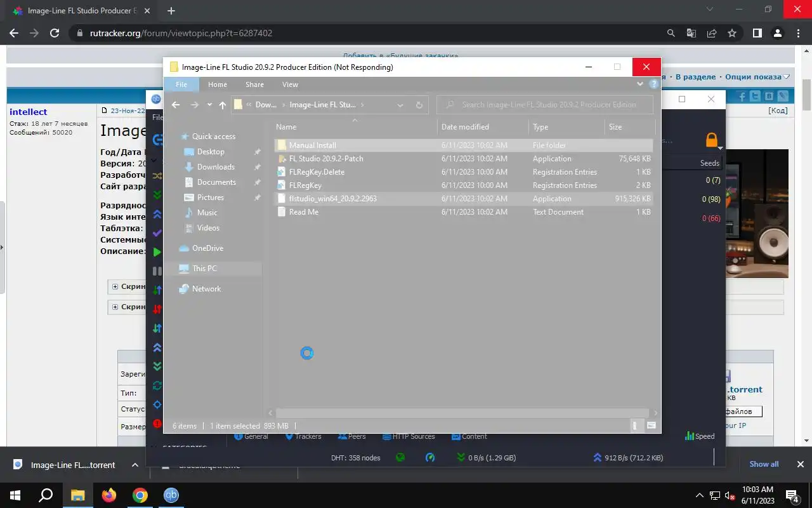The width and height of the screenshot is (812, 508).
Task: Share topic via VK icon
Action: pyautogui.click(x=769, y=97)
